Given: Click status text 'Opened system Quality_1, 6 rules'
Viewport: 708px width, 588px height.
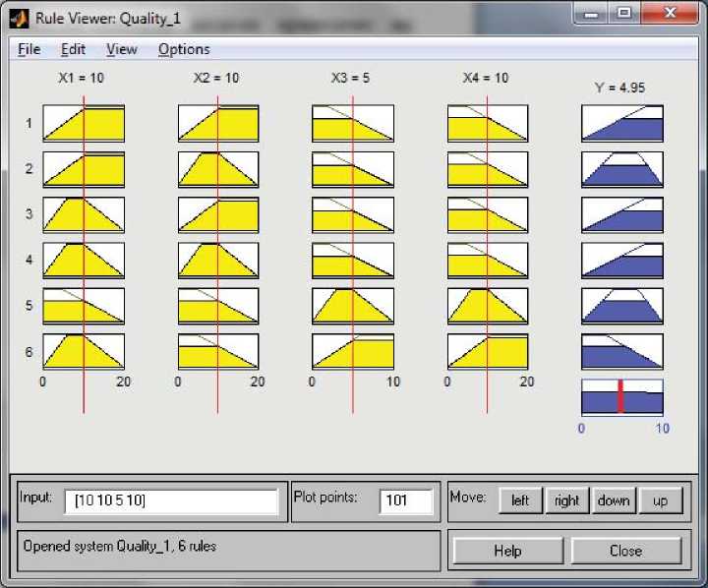Looking at the screenshot, I should [x=120, y=546].
